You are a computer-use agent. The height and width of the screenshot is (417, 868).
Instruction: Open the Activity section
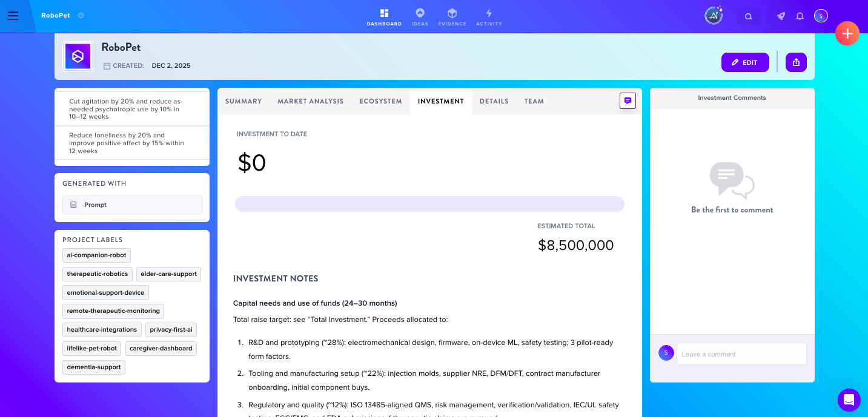pos(489,18)
